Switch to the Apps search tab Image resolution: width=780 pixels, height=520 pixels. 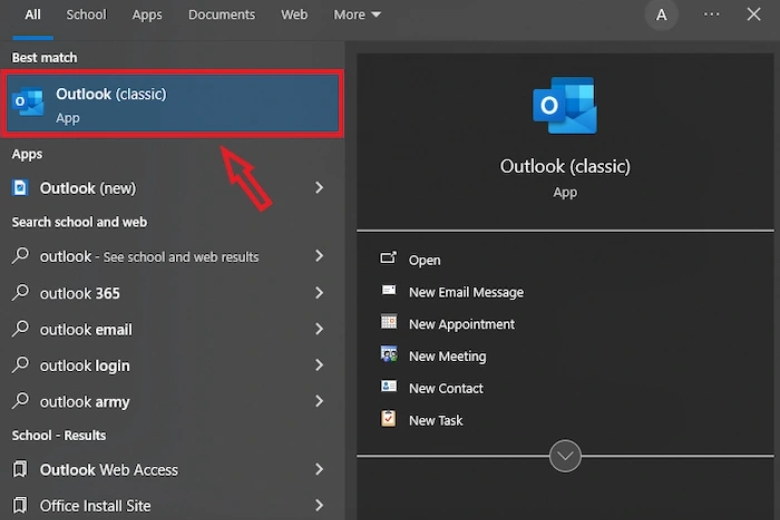pos(147,15)
